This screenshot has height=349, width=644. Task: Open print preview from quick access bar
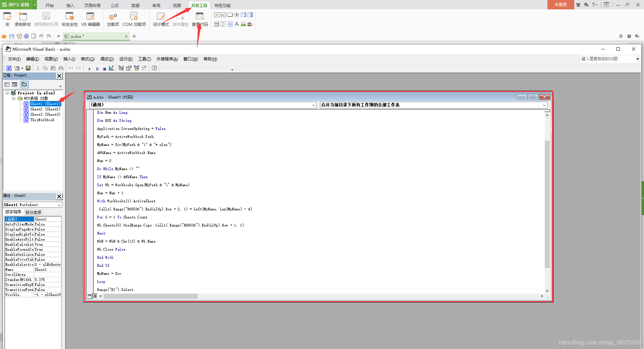pos(34,36)
